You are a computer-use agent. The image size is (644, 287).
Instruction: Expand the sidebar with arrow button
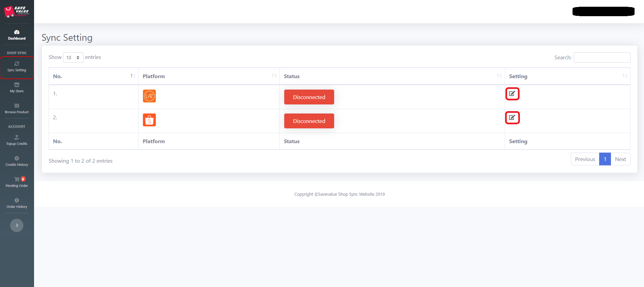click(x=17, y=225)
